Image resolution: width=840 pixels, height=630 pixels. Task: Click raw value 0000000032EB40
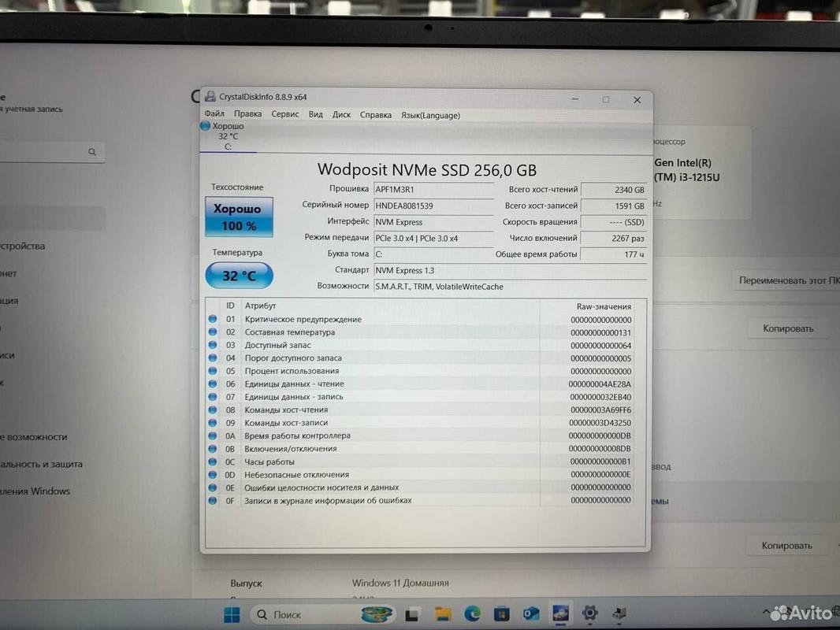600,397
